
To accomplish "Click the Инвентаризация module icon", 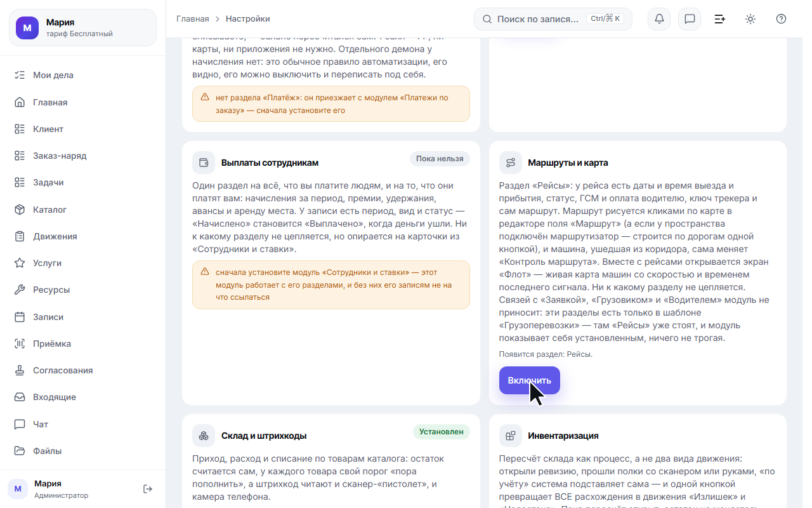I will point(511,436).
